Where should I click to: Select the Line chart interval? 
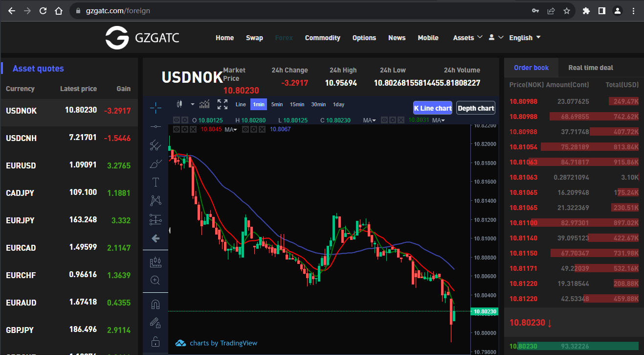(241, 104)
